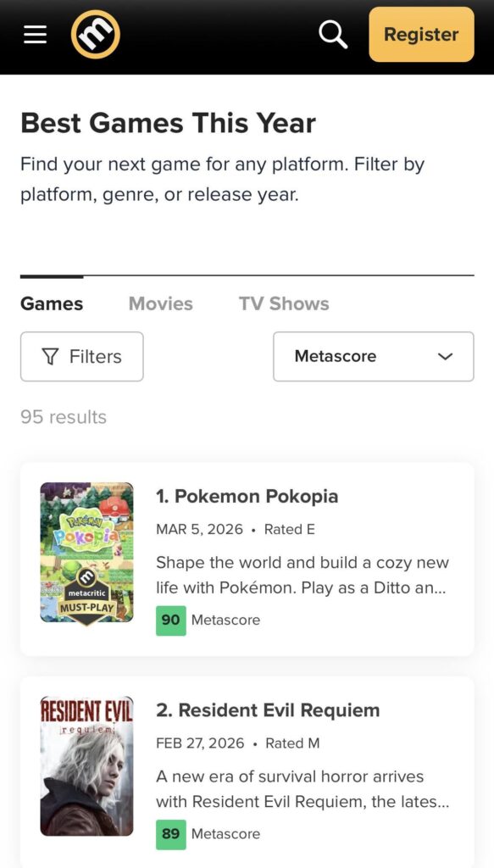Switch to the TV Shows tab
Viewport: 494px width, 868px height.
(284, 303)
